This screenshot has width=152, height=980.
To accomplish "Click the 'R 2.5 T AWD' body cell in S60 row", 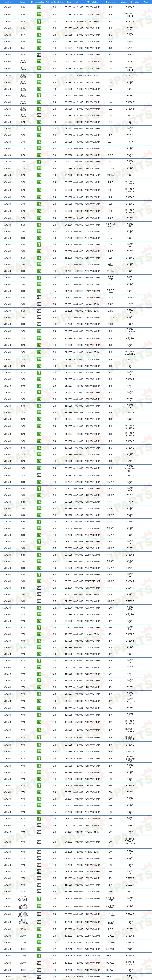I will 110,291.
